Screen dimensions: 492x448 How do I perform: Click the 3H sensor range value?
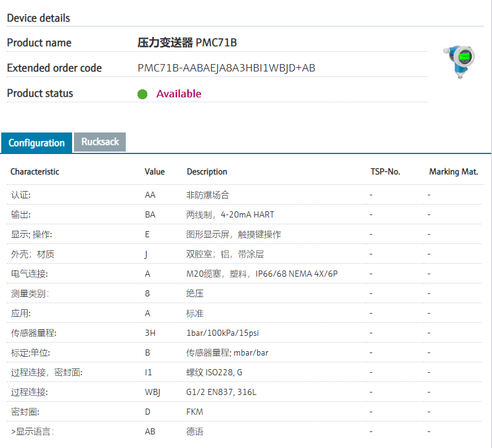150,333
